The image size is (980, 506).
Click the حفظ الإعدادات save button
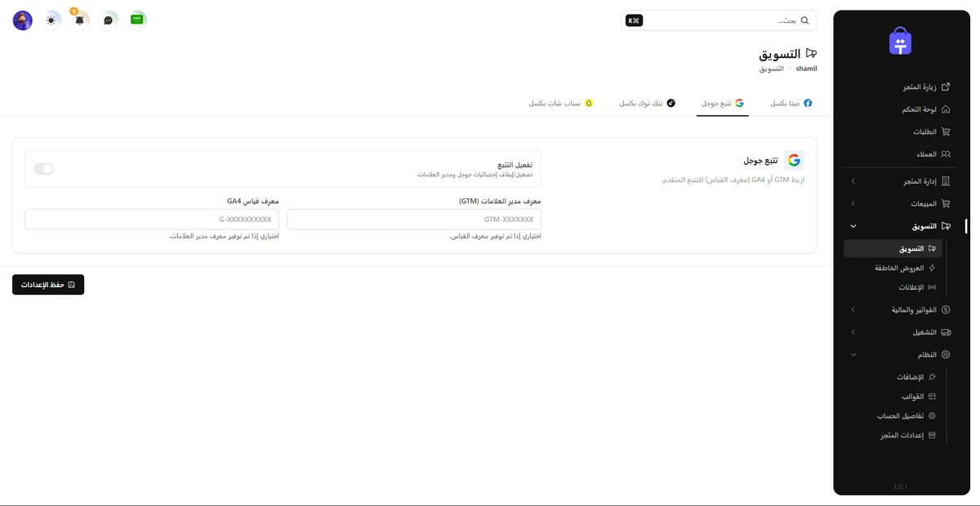tap(48, 285)
